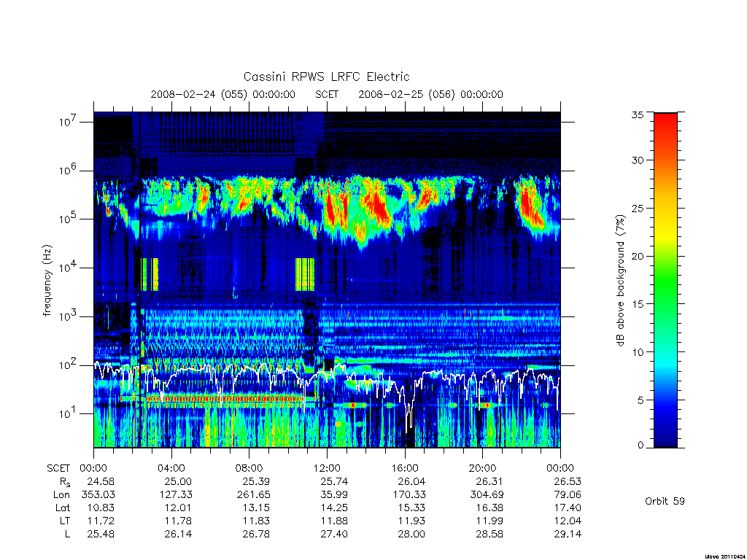Image resolution: width=747 pixels, height=560 pixels.
Task: Click the dB above background (7%) label
Action: point(620,281)
